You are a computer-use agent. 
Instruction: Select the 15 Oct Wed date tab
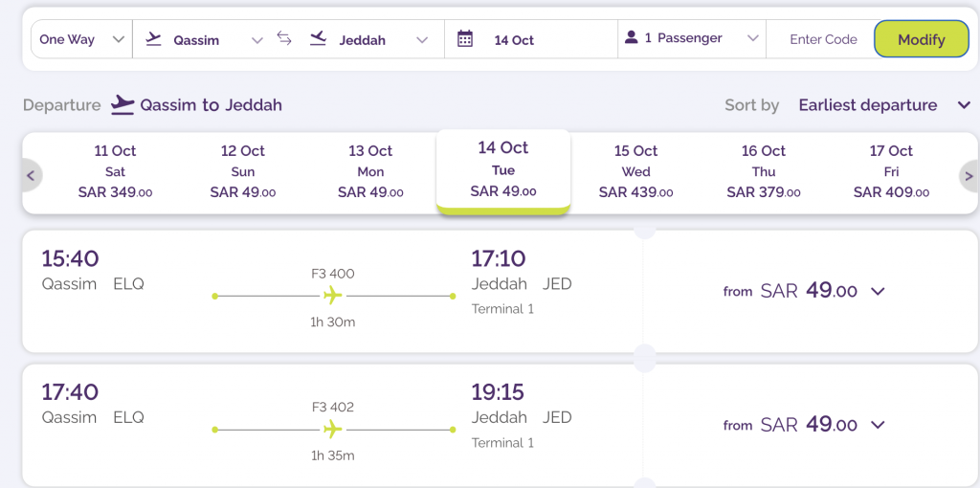click(x=635, y=171)
